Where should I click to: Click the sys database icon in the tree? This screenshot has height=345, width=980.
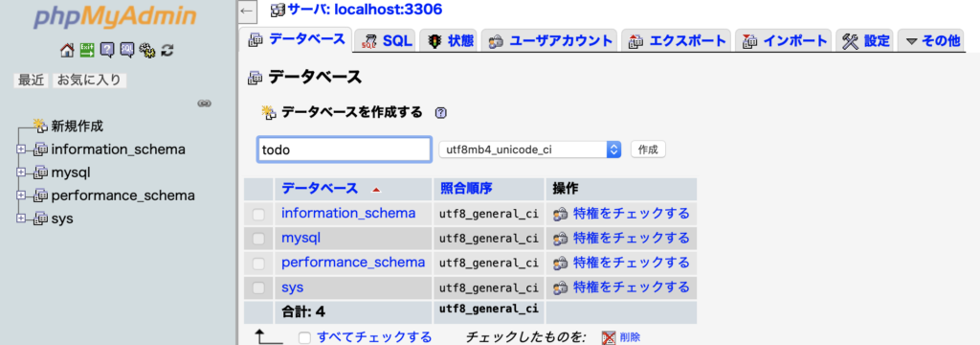(x=40, y=218)
